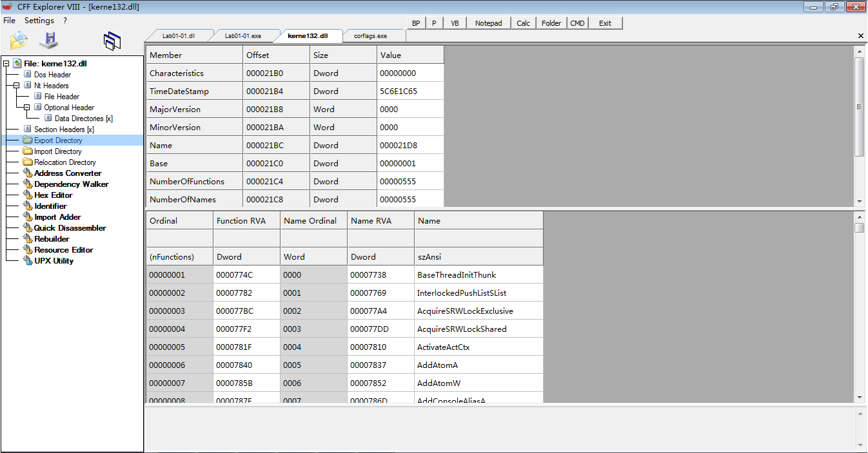Image resolution: width=868 pixels, height=453 pixels.
Task: Launch the UPX Utility tool
Action: 54,261
